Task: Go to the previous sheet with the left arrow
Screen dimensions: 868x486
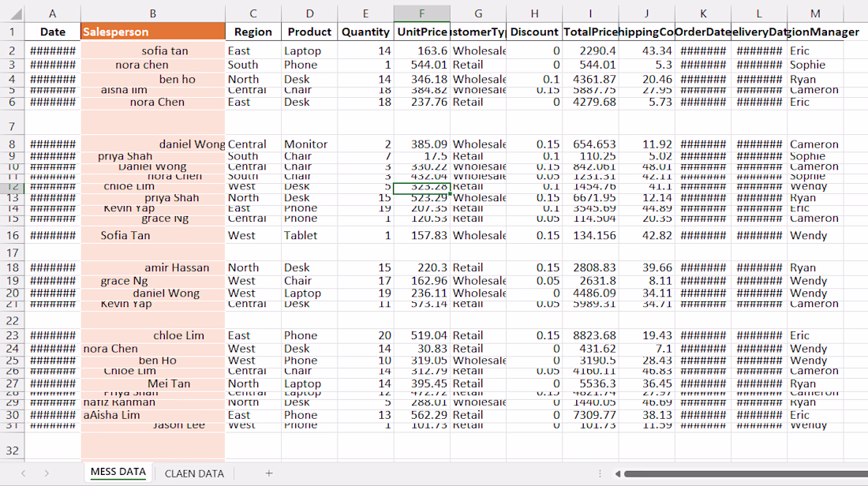Action: 23,473
